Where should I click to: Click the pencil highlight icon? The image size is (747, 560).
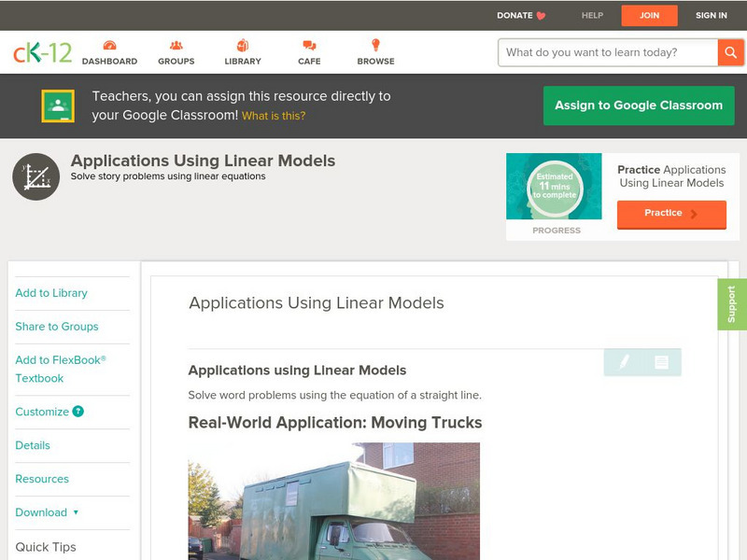(x=624, y=362)
